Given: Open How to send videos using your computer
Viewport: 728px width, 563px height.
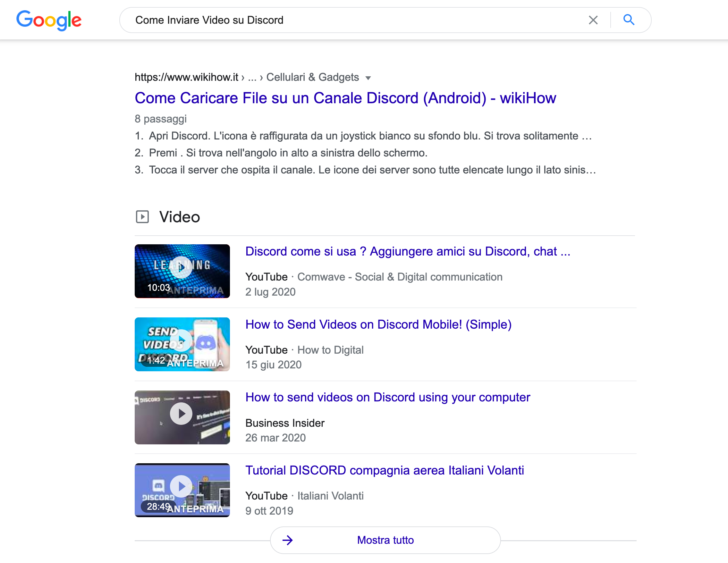Looking at the screenshot, I should 388,397.
